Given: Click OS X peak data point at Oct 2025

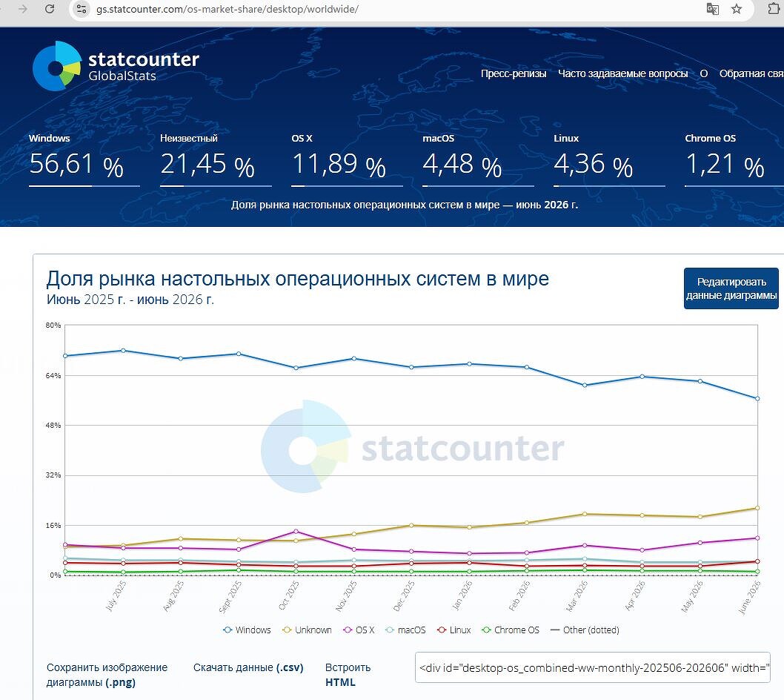Looking at the screenshot, I should [x=296, y=532].
